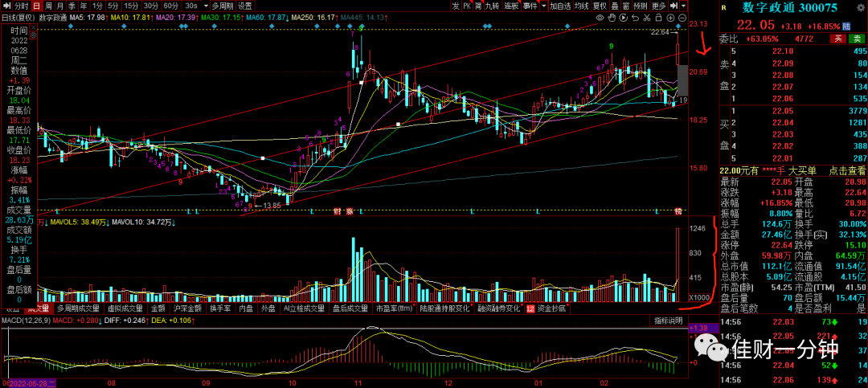Toggle 叠 overlay button
This screenshot has height=388, width=868.
[x=616, y=6]
